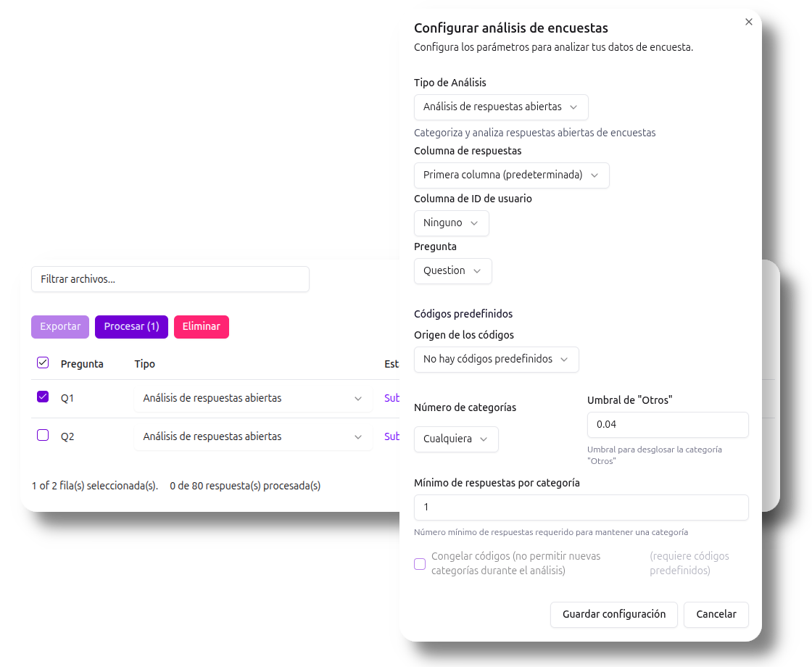The image size is (812, 667).
Task: Click the Mínimo de respuestas por categoría field
Action: click(581, 507)
